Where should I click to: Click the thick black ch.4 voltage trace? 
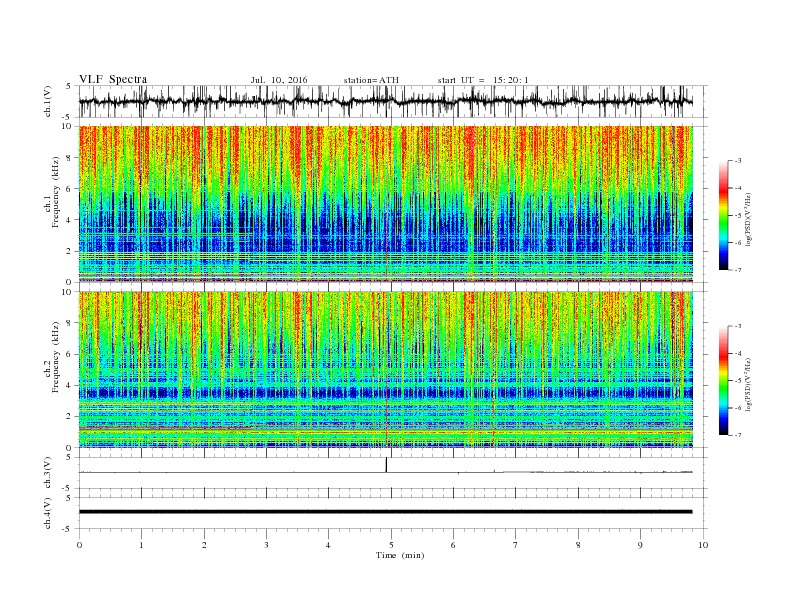[385, 512]
